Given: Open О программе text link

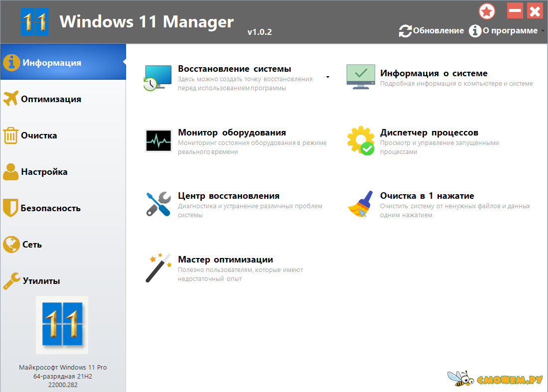Looking at the screenshot, I should coord(510,31).
